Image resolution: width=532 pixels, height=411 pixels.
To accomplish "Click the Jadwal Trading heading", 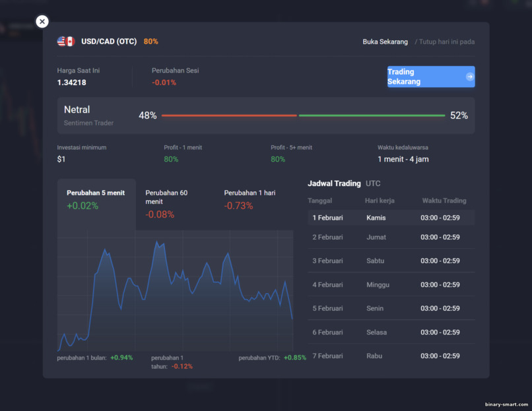I will 334,183.
